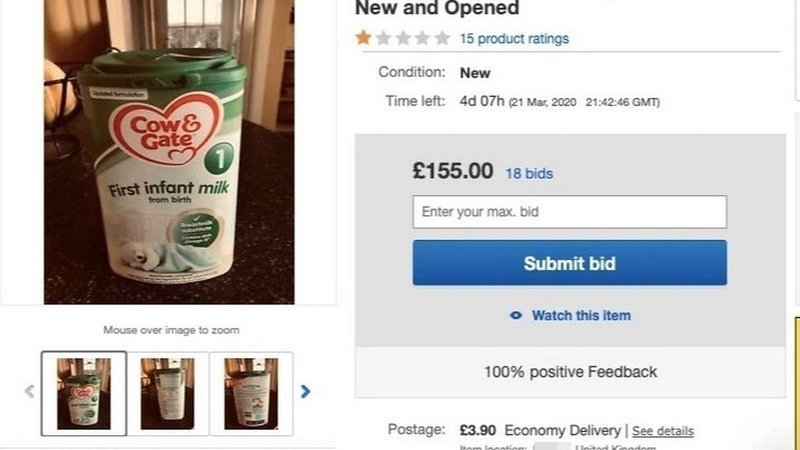800x450 pixels.
Task: Click the New and Opened listing title
Action: (x=437, y=9)
